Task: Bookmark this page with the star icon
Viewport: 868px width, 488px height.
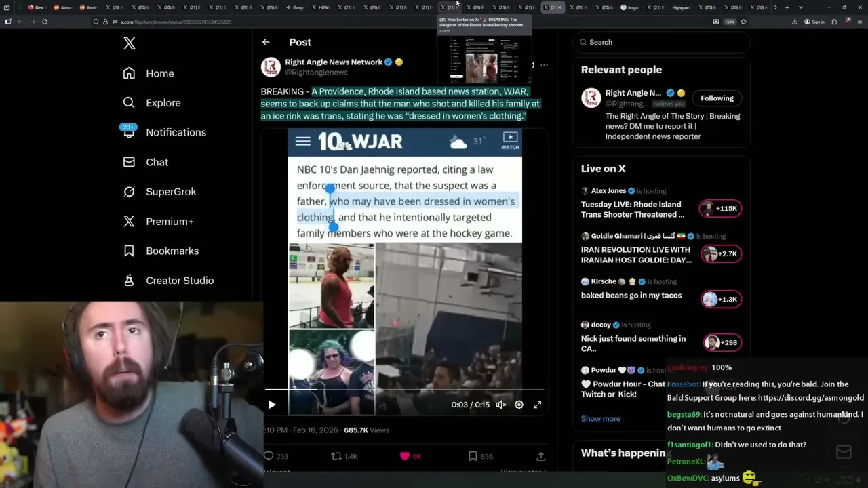Action: click(x=743, y=22)
